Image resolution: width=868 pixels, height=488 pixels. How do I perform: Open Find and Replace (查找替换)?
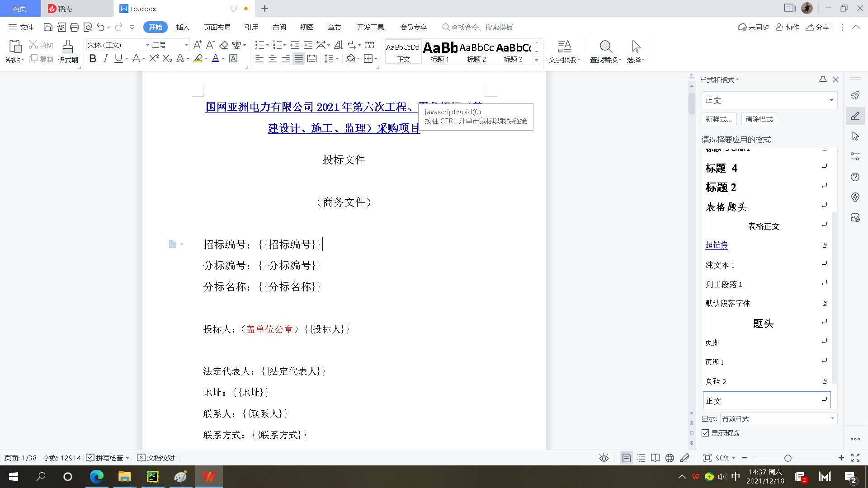tap(606, 52)
